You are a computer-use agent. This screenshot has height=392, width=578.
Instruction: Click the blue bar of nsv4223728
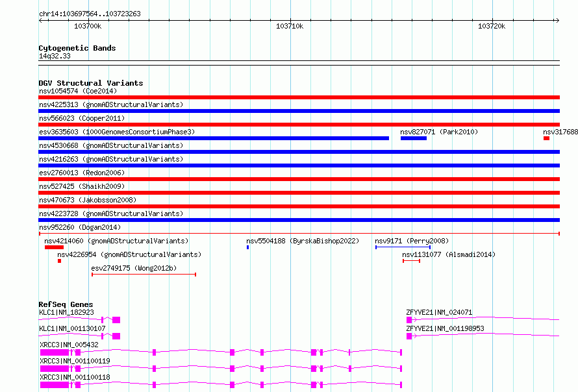tap(299, 220)
